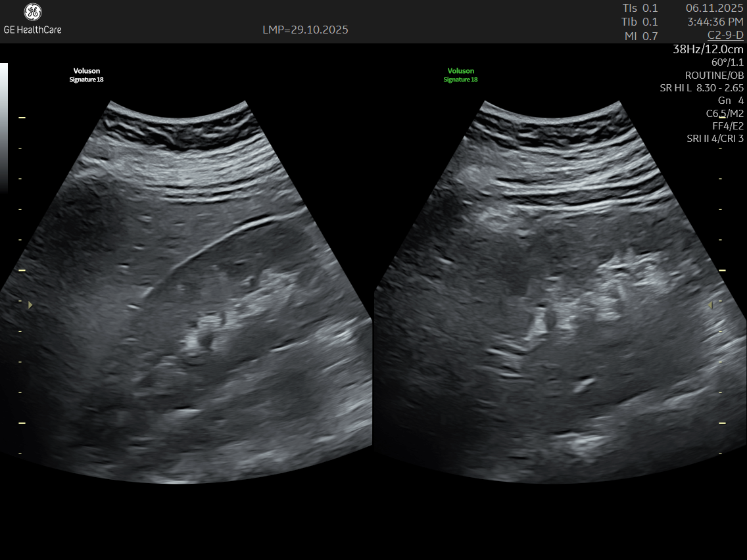Click the SR HI L 8.30 - 2.65 readout
747x560 pixels.
pos(702,87)
